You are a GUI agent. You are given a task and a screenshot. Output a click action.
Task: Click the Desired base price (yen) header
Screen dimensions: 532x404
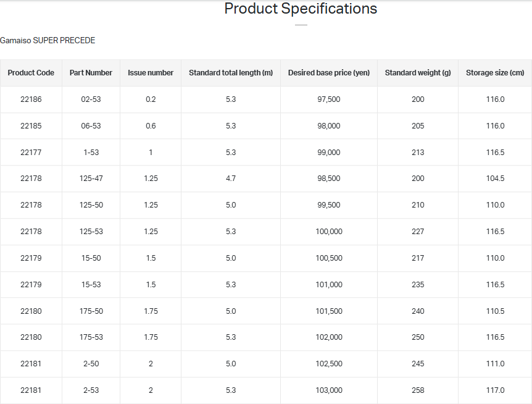(329, 73)
